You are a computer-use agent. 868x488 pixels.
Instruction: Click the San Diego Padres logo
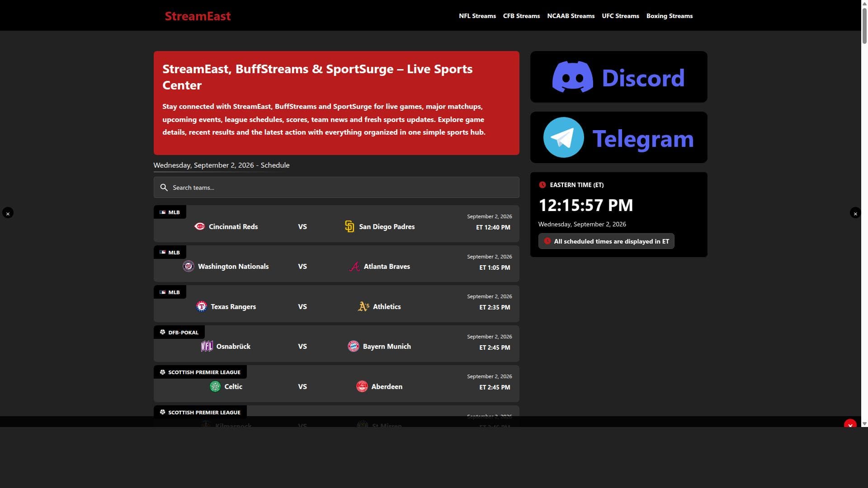[x=349, y=226]
